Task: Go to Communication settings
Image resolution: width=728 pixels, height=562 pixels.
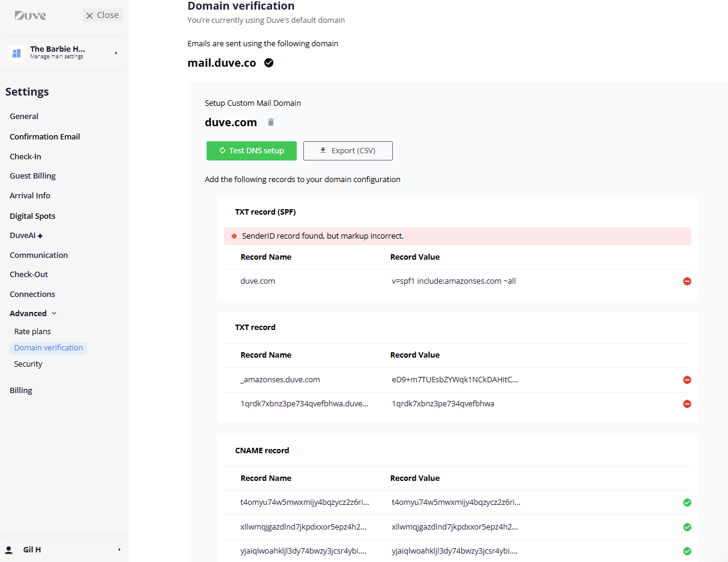Action: coord(38,255)
